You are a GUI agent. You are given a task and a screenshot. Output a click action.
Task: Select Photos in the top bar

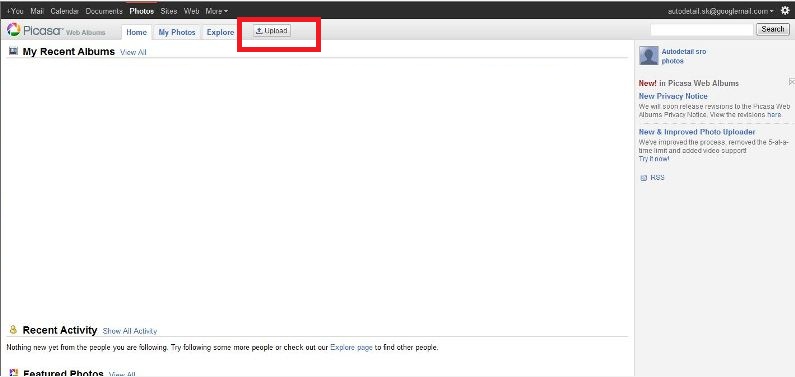(x=141, y=11)
